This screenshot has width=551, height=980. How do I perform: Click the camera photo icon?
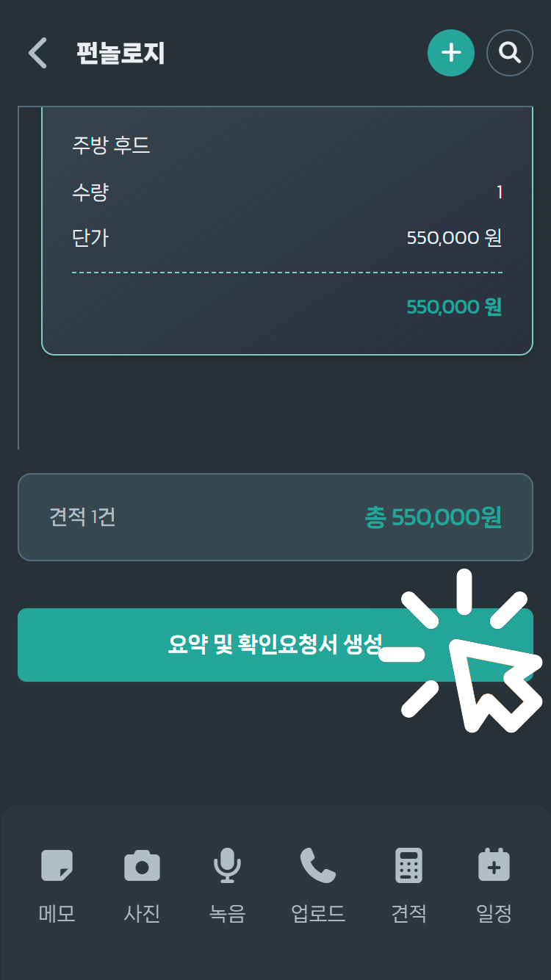pyautogui.click(x=142, y=865)
